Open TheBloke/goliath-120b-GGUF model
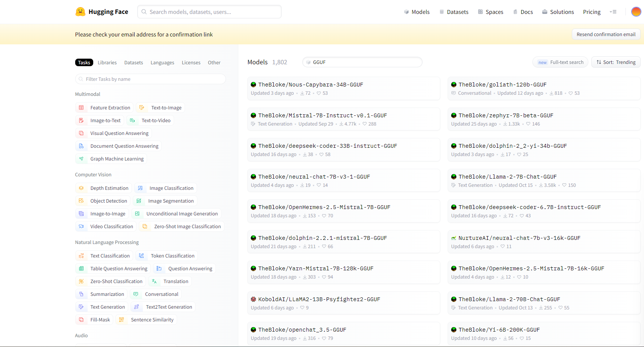This screenshot has width=644, height=347. click(x=544, y=88)
